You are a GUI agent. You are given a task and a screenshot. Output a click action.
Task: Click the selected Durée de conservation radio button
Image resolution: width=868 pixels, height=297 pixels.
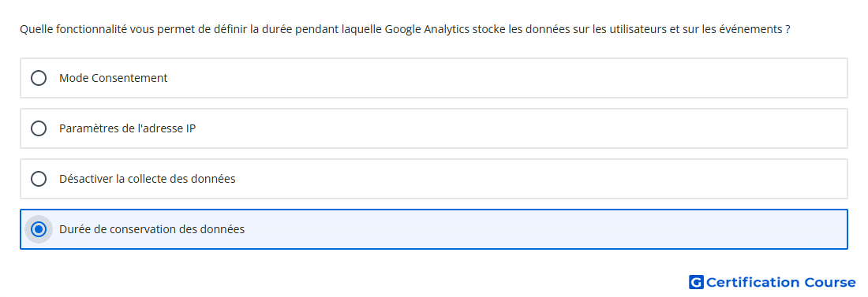[39, 229]
